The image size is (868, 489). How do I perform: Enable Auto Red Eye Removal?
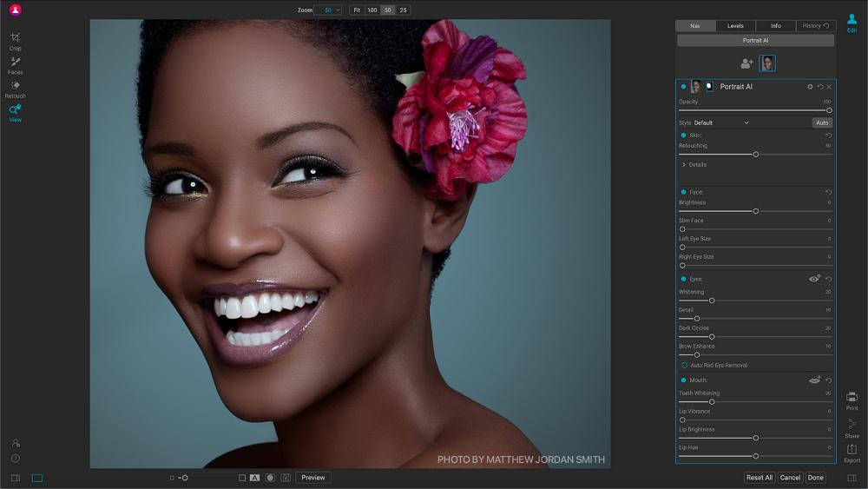pyautogui.click(x=684, y=365)
